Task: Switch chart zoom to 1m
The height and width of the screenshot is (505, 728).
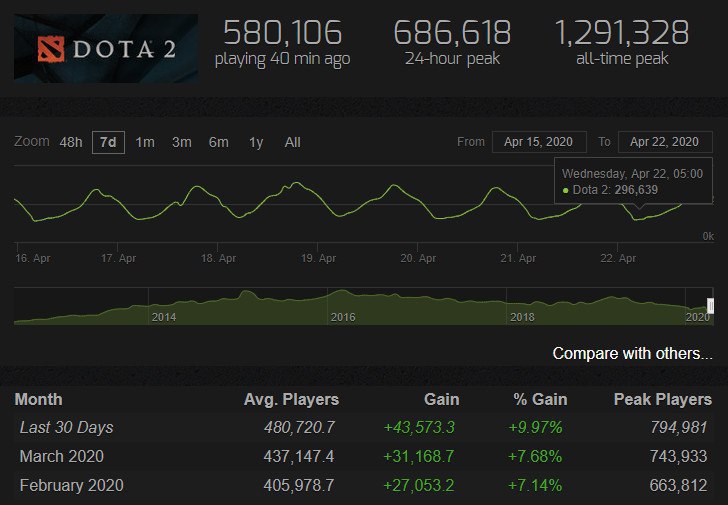Action: coord(145,142)
